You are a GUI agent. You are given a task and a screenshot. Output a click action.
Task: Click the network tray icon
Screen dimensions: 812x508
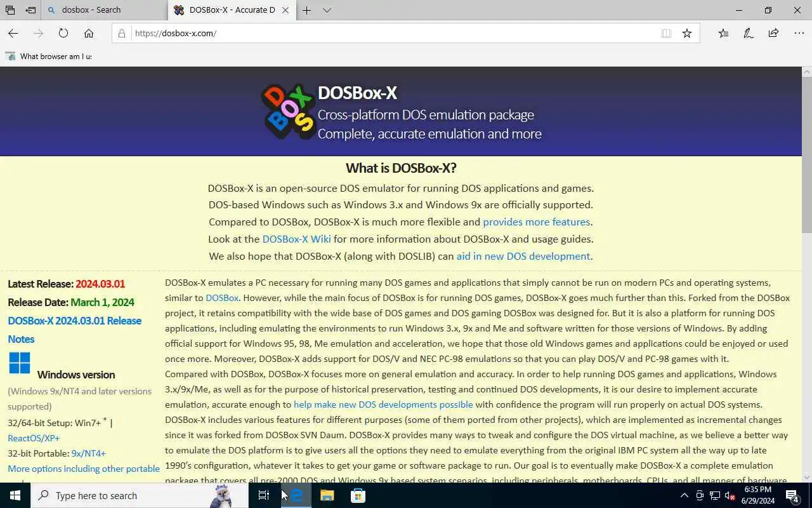pyautogui.click(x=715, y=495)
